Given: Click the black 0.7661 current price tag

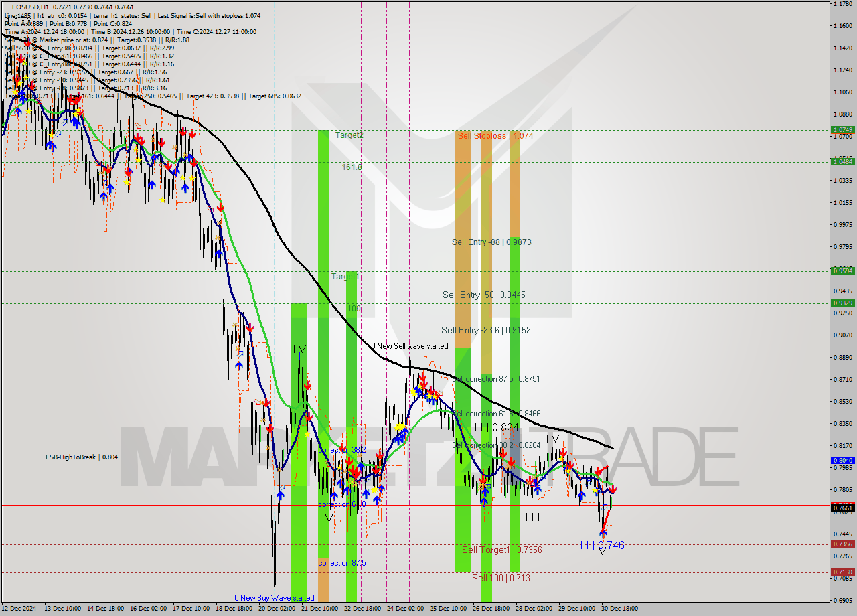Looking at the screenshot, I should [x=842, y=508].
